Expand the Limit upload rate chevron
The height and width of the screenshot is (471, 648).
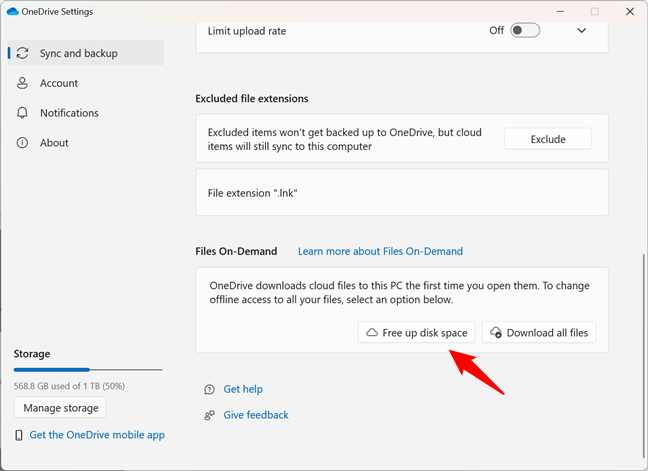582,31
